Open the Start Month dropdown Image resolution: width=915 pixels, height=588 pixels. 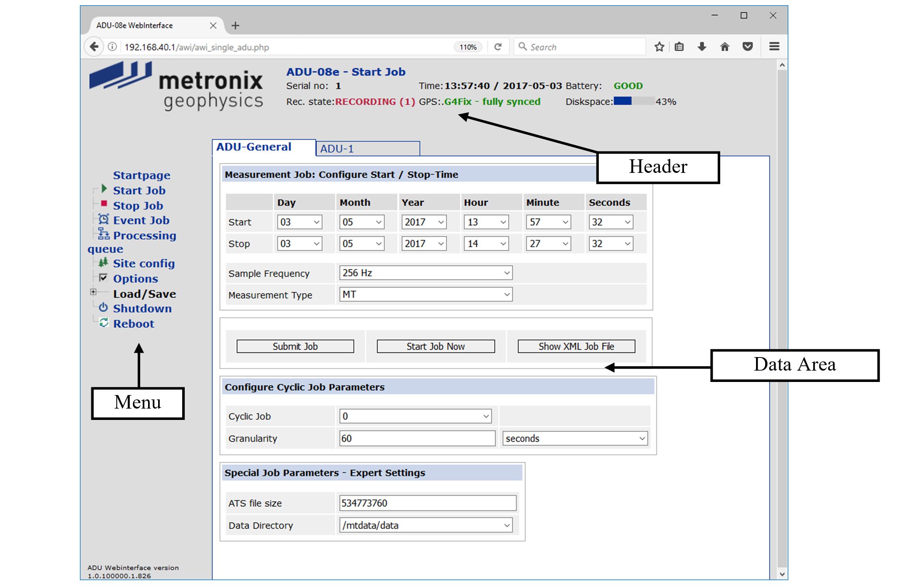(362, 222)
